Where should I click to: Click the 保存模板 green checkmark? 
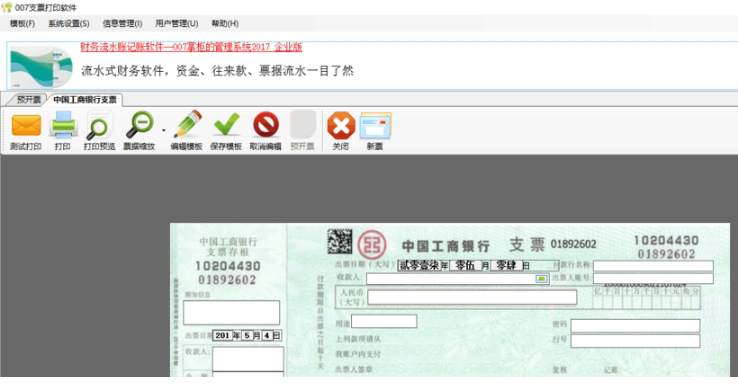tap(226, 125)
